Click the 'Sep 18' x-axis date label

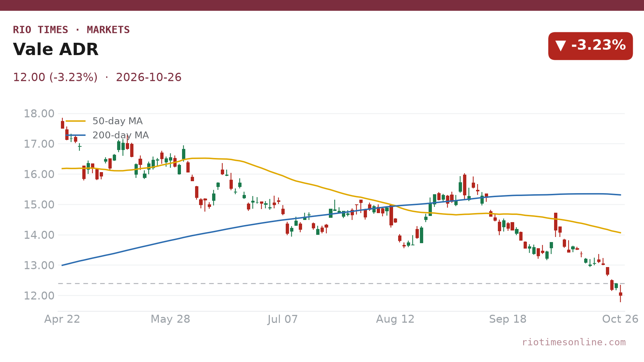pos(508,319)
